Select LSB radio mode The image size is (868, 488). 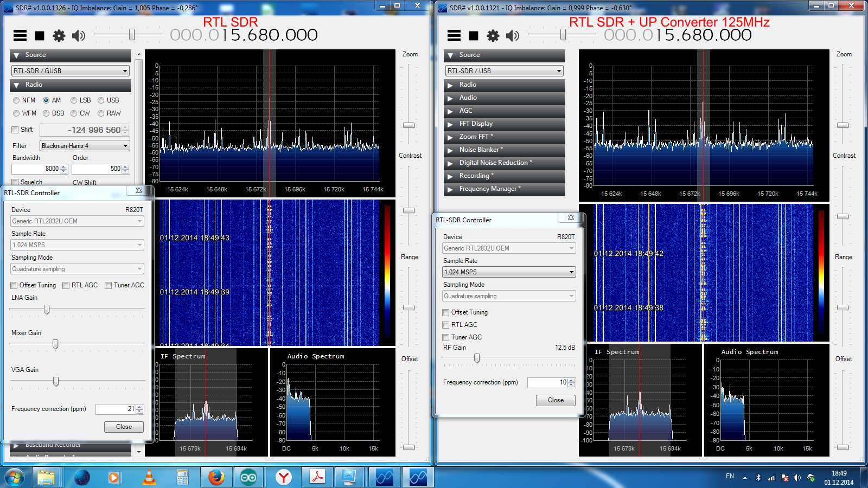coord(81,100)
